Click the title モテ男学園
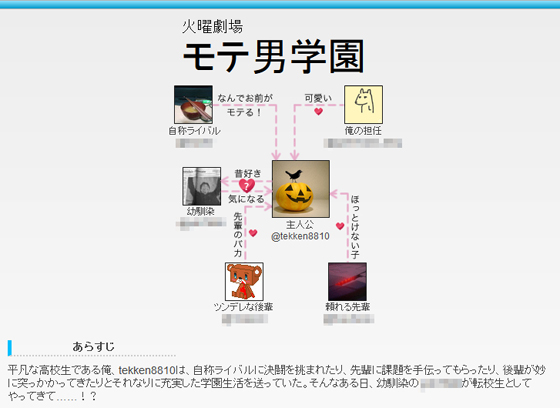This screenshot has width=560, height=408. click(x=274, y=56)
